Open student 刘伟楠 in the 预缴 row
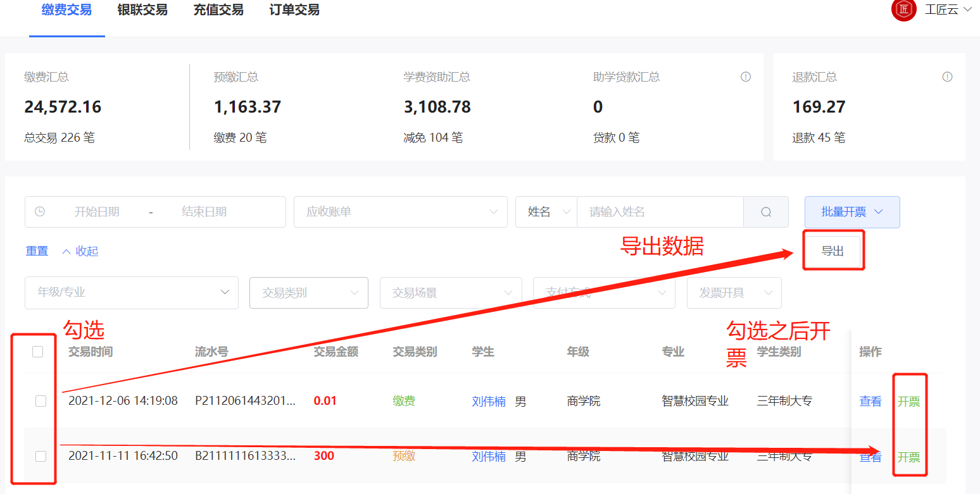This screenshot has height=494, width=980. tap(489, 456)
